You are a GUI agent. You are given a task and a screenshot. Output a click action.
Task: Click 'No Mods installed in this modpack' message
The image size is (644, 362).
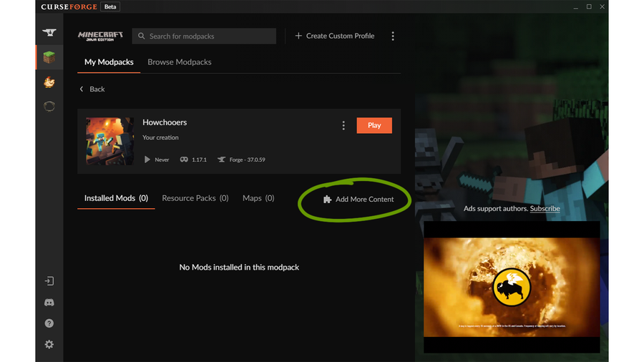point(239,267)
